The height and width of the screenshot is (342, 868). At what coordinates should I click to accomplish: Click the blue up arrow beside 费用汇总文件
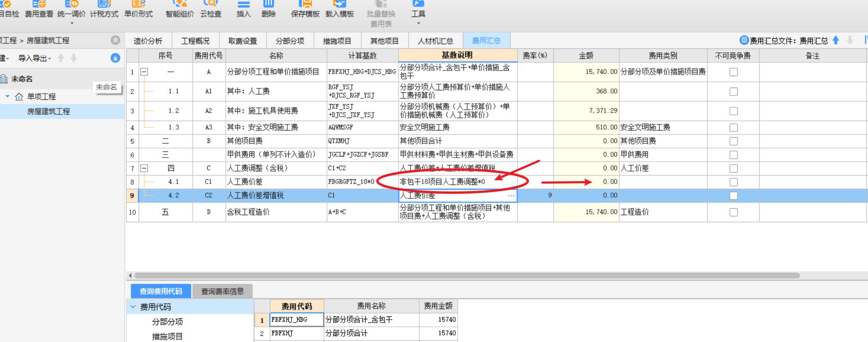coord(836,40)
